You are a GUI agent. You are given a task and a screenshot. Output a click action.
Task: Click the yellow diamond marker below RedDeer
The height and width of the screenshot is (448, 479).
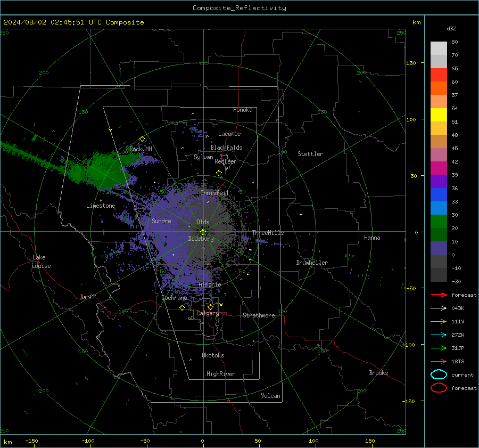tap(219, 173)
